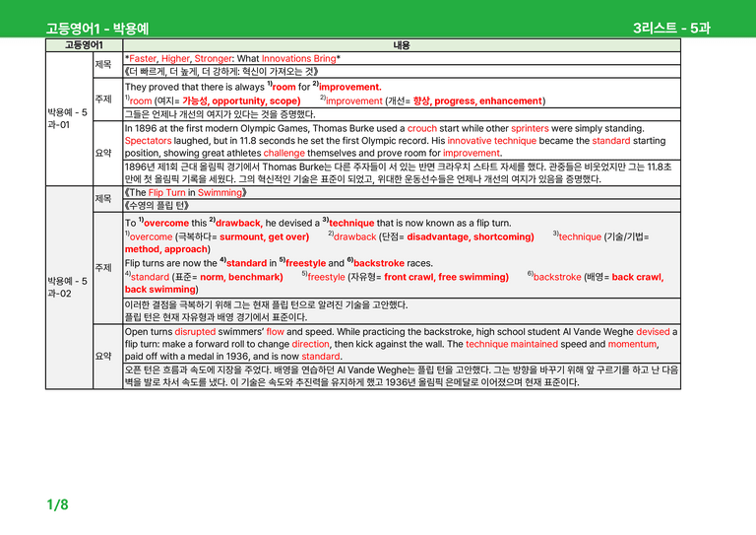Click the header title 고등영어1 - 박용예

[96, 29]
